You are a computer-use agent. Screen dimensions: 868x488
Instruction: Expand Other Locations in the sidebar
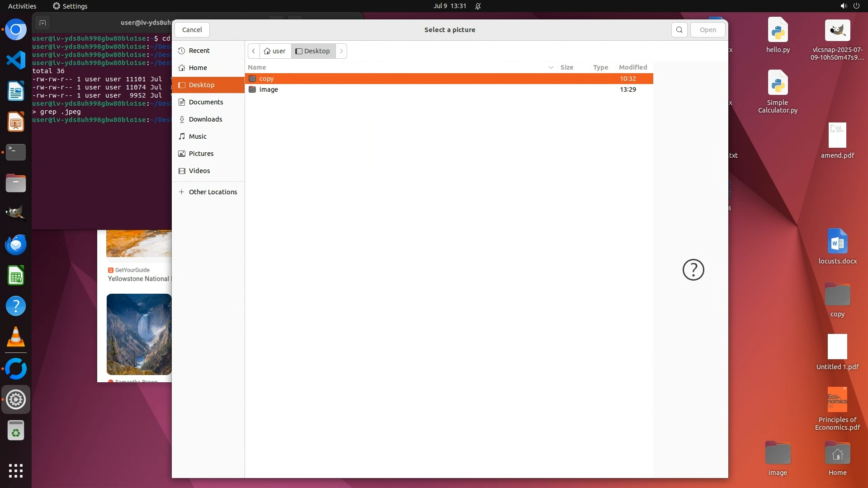pyautogui.click(x=212, y=192)
